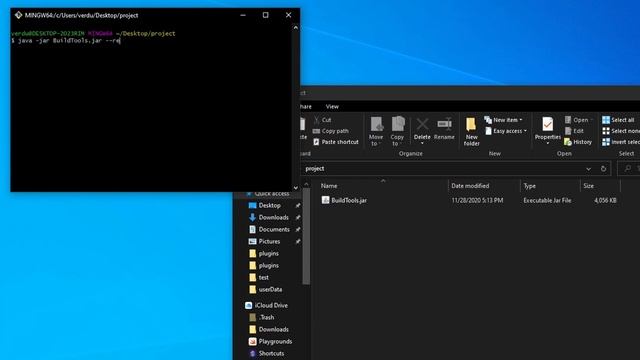Click Copy path in the ribbon
The width and height of the screenshot is (640, 360).
[x=331, y=131]
